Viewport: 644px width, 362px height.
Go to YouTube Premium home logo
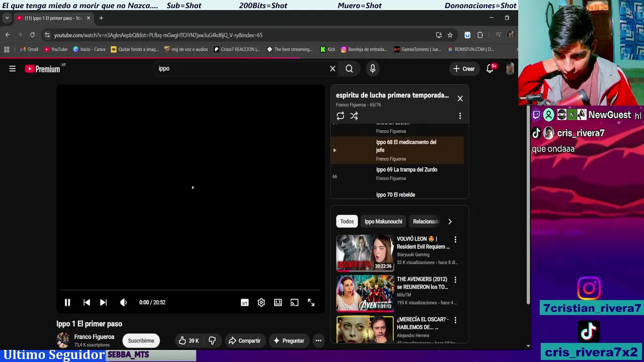(x=43, y=69)
